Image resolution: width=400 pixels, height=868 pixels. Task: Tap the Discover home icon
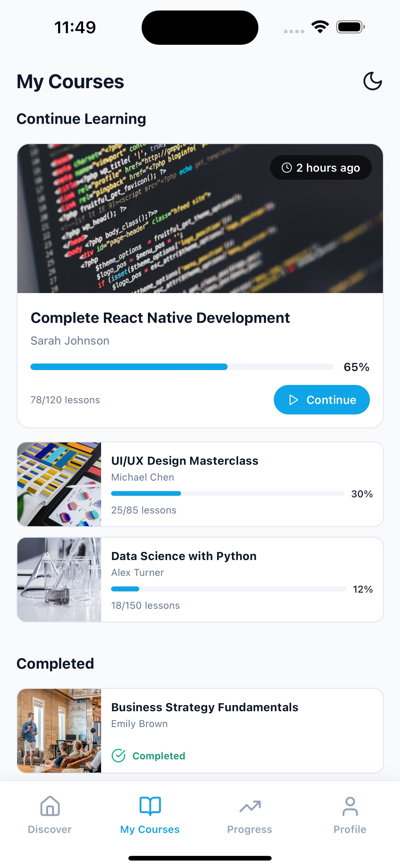click(50, 807)
